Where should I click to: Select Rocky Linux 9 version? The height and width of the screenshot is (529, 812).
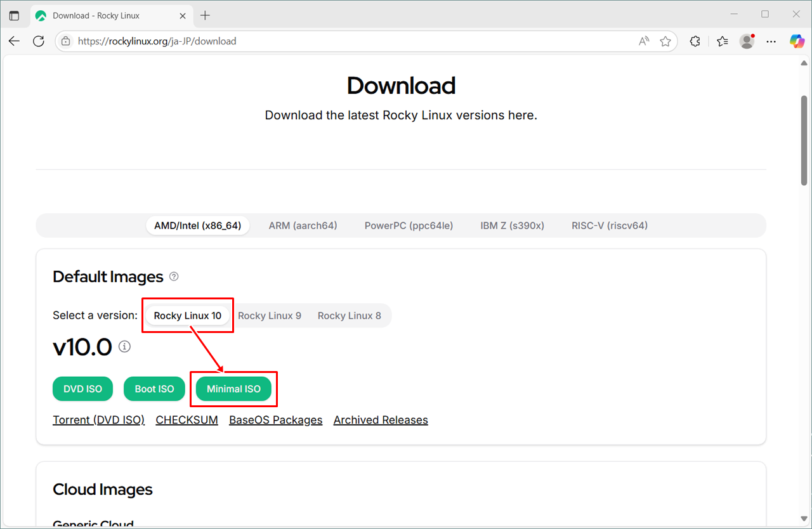(x=270, y=316)
